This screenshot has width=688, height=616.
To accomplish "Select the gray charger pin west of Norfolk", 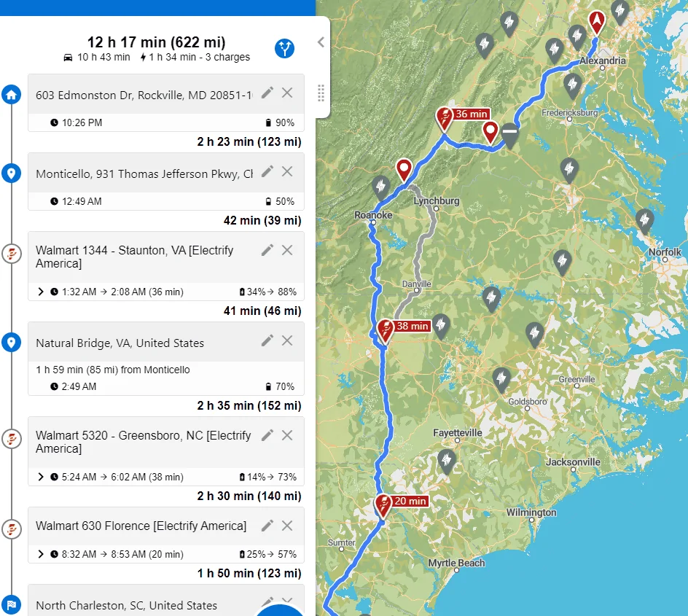I will coord(645,221).
